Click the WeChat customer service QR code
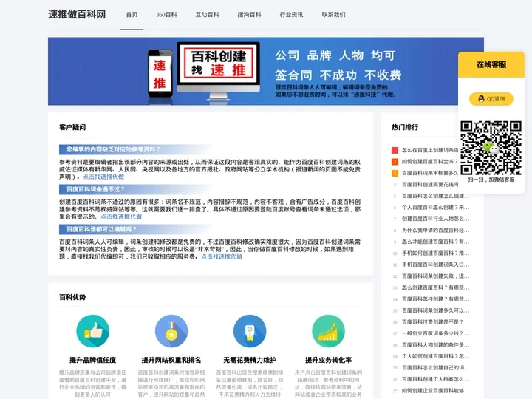Viewport: 532px width, 399px height. point(491,148)
